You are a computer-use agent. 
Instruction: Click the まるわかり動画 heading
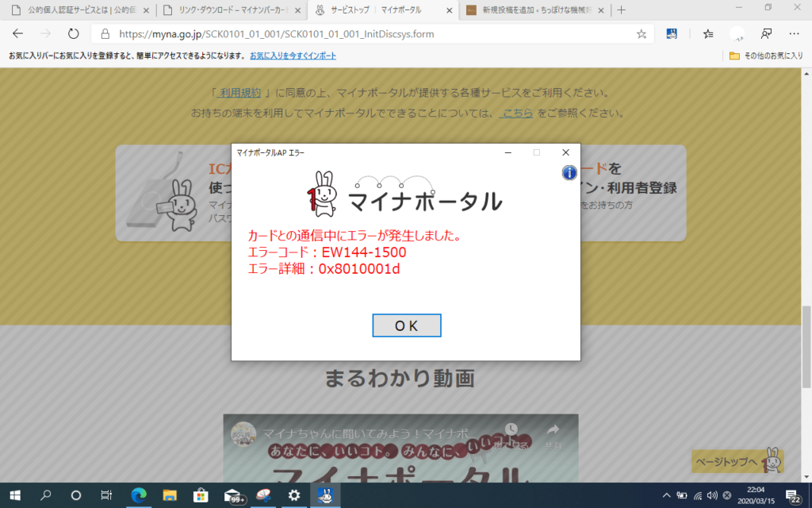click(x=400, y=379)
